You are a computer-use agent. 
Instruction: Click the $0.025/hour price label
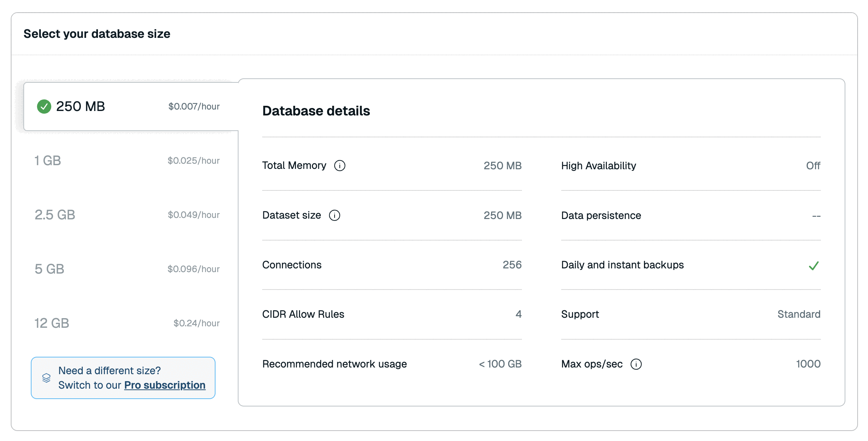193,161
